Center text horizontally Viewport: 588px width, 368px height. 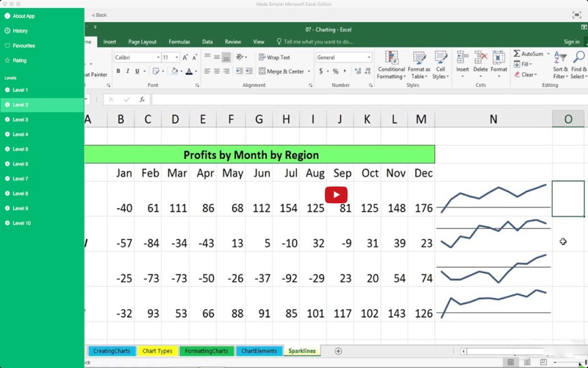pos(217,71)
